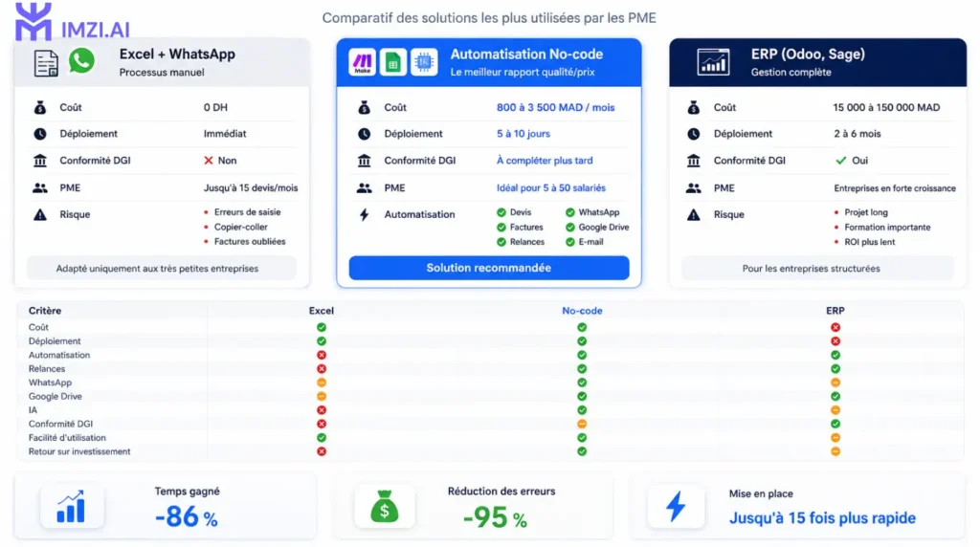This screenshot has height=547, width=980.
Task: Click the Make icon in No-code header
Action: click(x=363, y=62)
